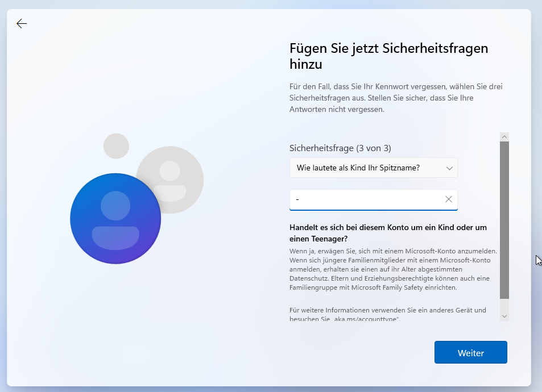
Task: Click the large blue user avatar illustration
Action: point(115,219)
